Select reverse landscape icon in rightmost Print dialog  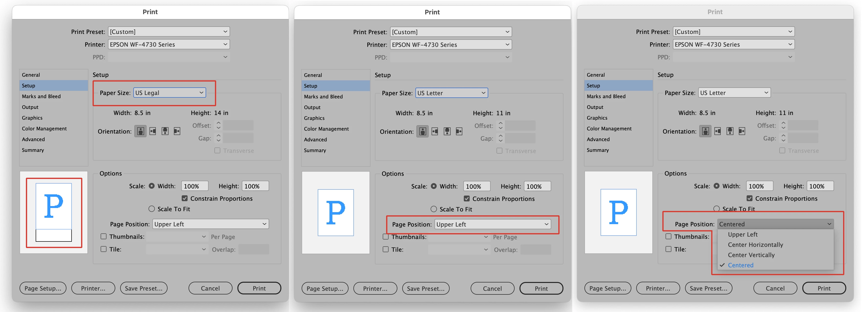(x=742, y=131)
